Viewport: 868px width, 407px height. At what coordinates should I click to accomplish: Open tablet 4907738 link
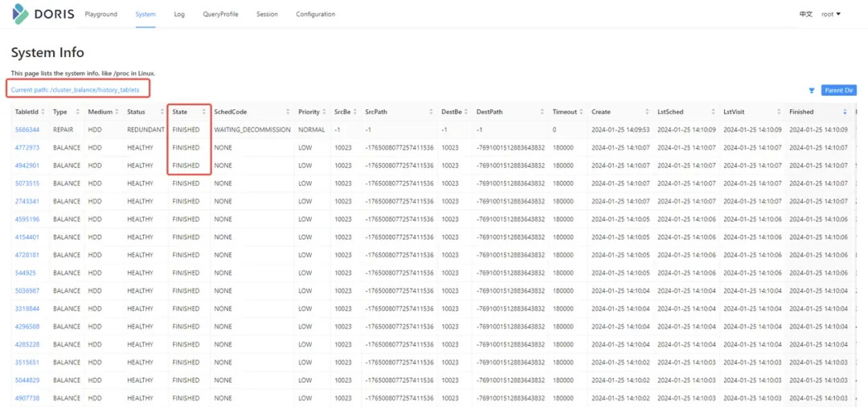click(x=27, y=398)
